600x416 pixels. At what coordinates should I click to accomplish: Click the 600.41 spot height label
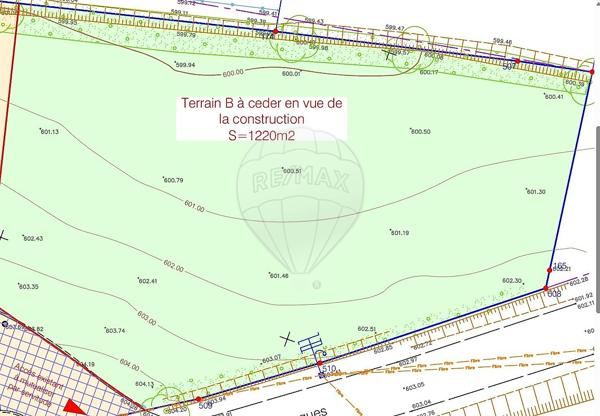coord(554,97)
